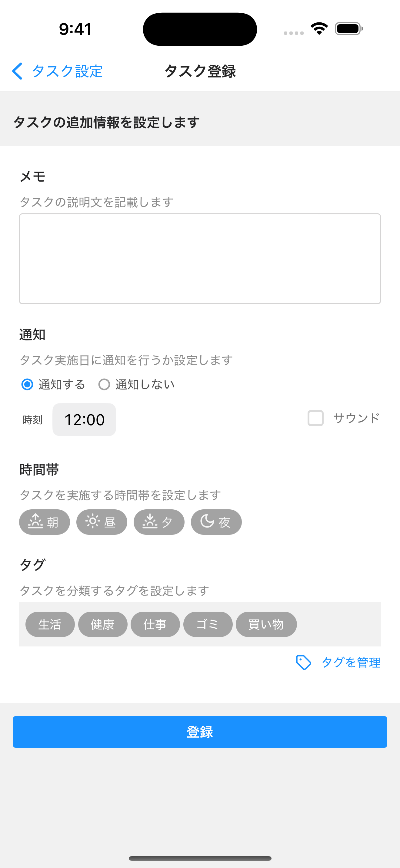This screenshot has height=868, width=400.
Task: Toggle the 仕事 tag
Action: point(155,624)
